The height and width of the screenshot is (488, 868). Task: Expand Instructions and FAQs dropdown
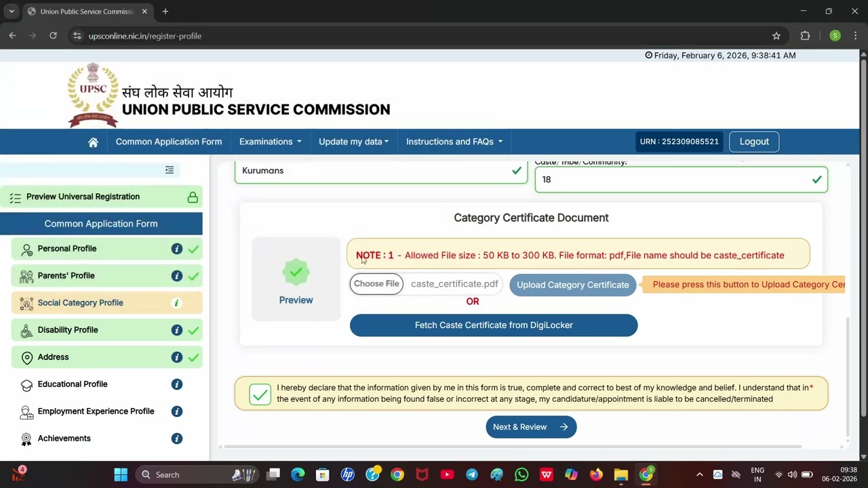(454, 142)
